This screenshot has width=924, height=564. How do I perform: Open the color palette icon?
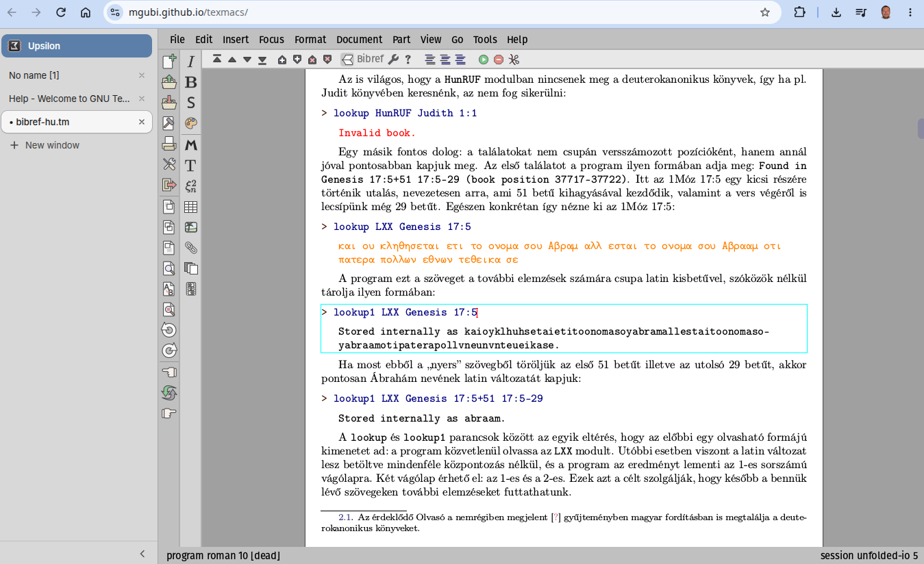coord(191,123)
